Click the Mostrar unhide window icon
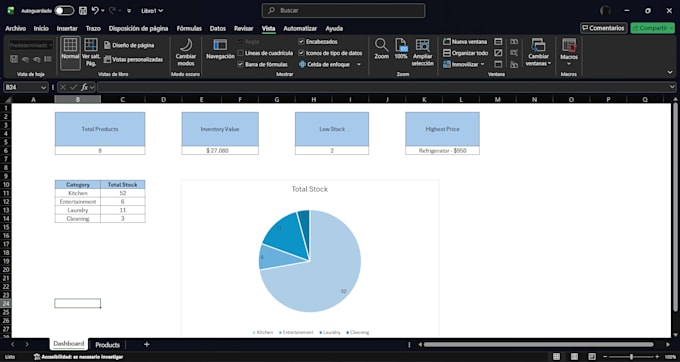This screenshot has width=680, height=362. 498,64
